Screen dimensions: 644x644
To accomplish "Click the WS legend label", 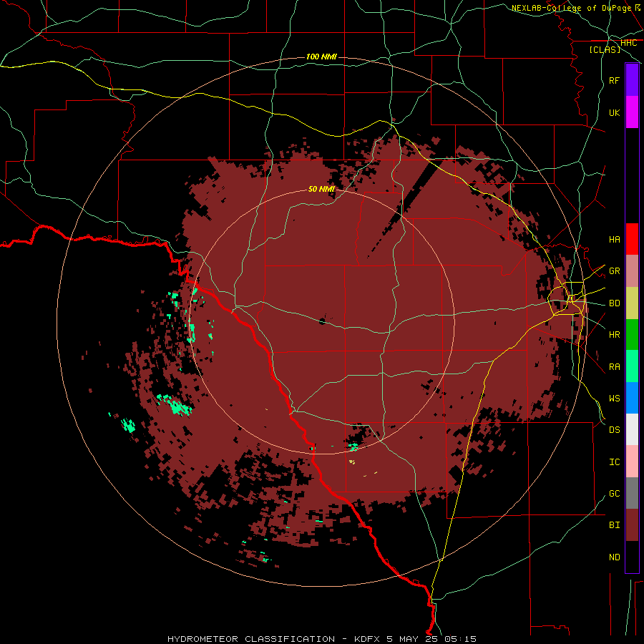I will (x=615, y=398).
